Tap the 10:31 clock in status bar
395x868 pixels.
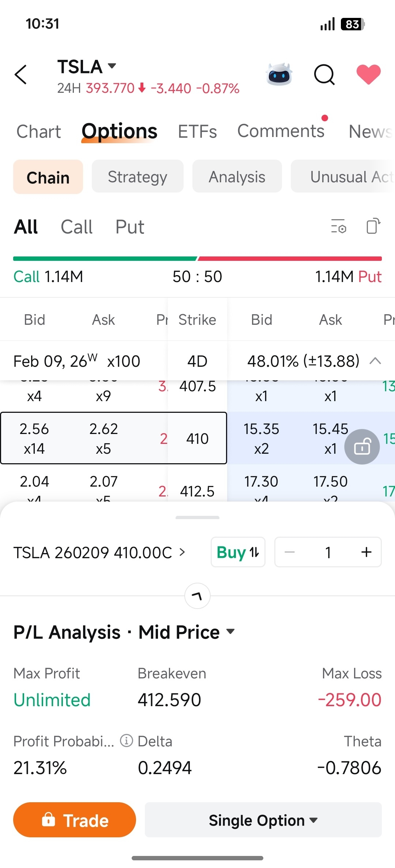pos(42,24)
